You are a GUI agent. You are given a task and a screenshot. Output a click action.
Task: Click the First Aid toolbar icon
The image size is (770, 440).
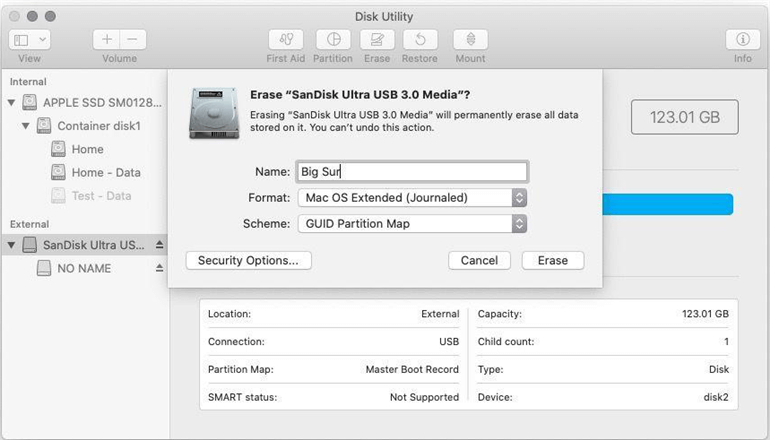[x=285, y=39]
